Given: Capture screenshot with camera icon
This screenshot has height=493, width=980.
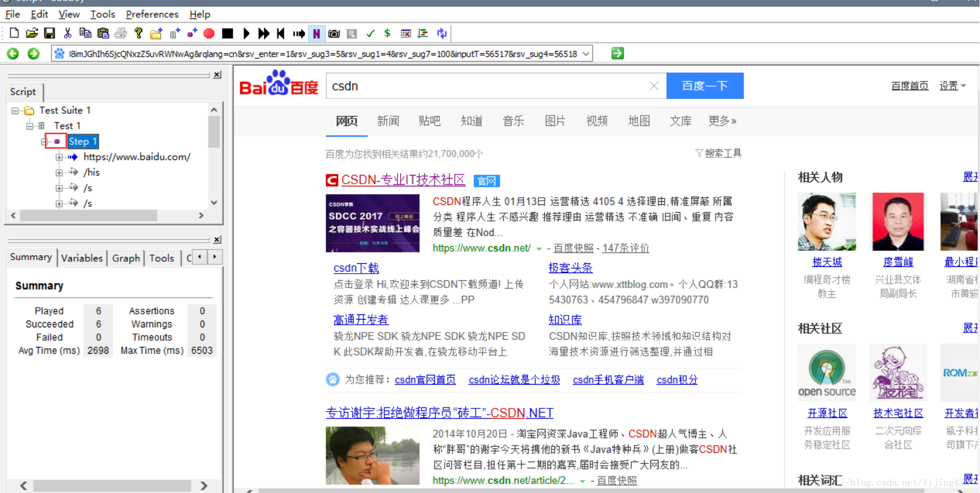Looking at the screenshot, I should (x=334, y=34).
